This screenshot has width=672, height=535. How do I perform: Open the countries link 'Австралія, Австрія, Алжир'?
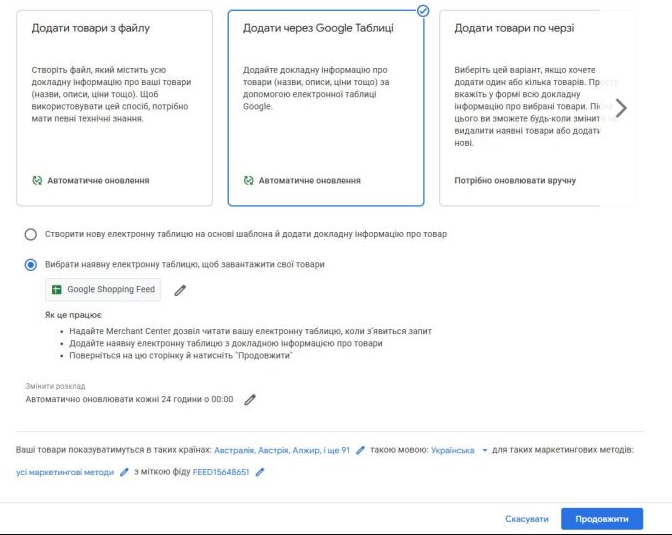(x=282, y=450)
